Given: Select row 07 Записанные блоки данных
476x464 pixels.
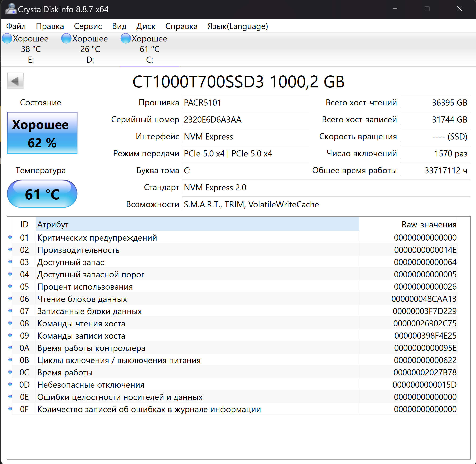Looking at the screenshot, I should coord(233,311).
